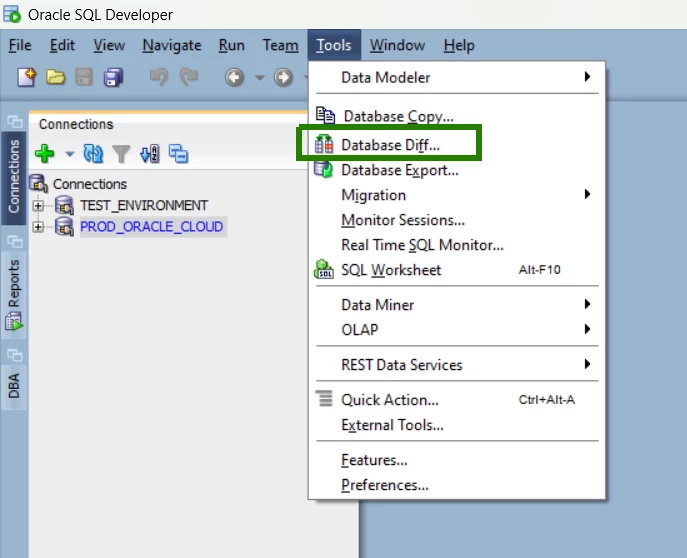Switch to DBA vertical side tab

[x=14, y=386]
